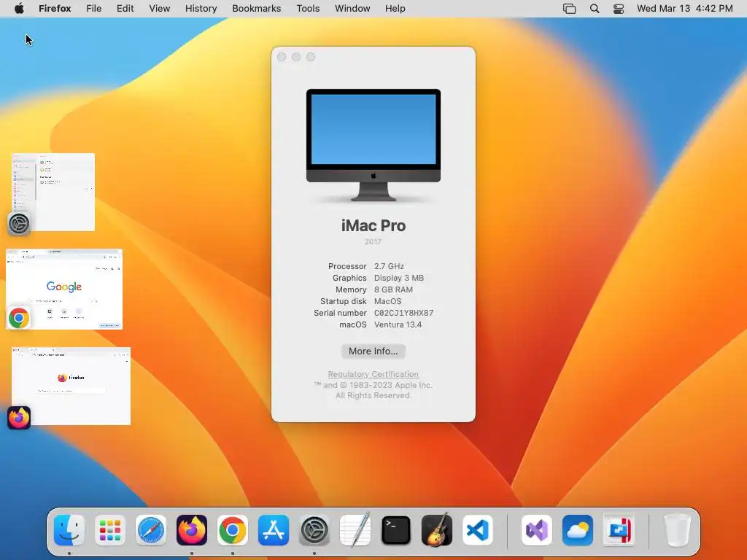747x560 pixels.
Task: Open Safari from the Dock
Action: click(151, 530)
